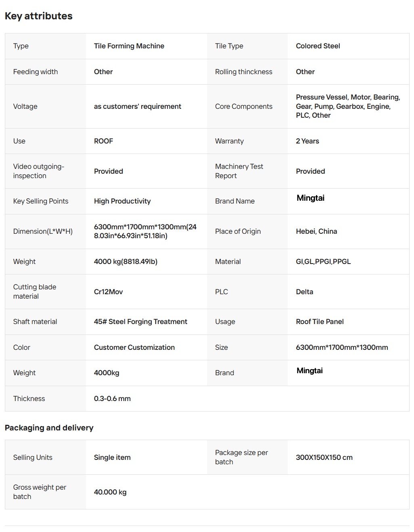Click the Mingtai value beside Brand Name

coord(311,198)
